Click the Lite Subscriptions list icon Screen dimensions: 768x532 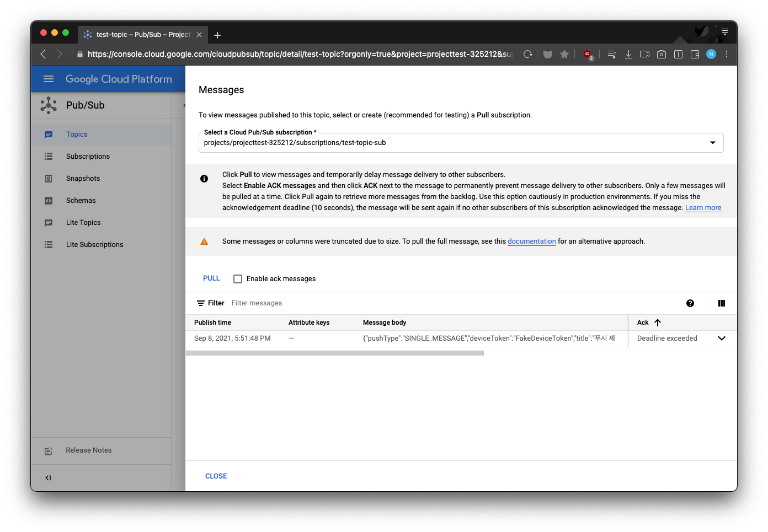pos(49,245)
